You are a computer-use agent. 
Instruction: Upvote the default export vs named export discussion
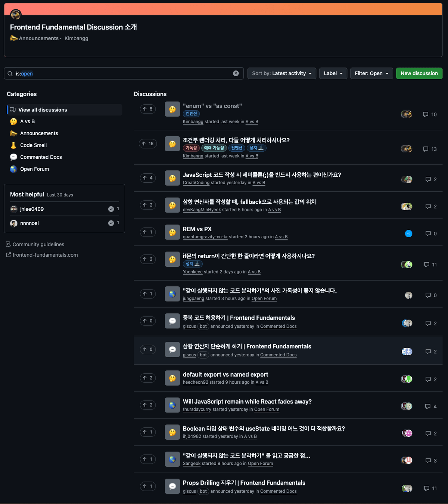pos(147,378)
